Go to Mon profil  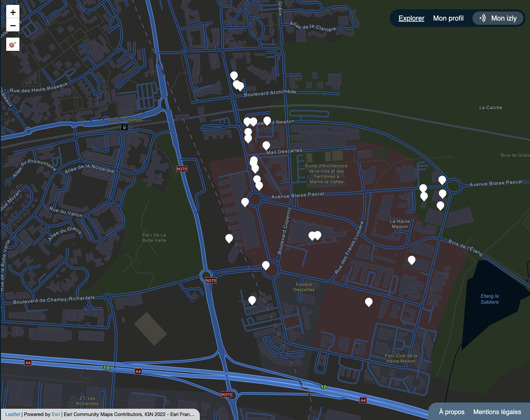tap(448, 18)
